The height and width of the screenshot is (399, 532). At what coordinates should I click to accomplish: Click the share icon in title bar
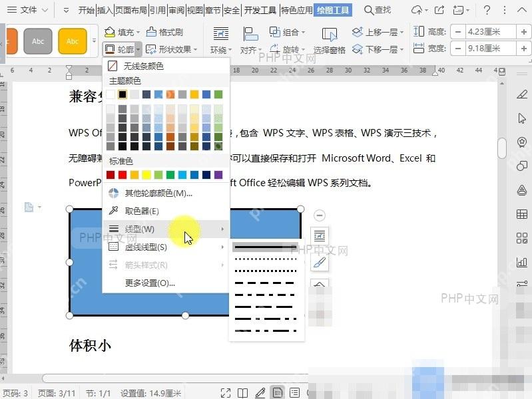439,10
